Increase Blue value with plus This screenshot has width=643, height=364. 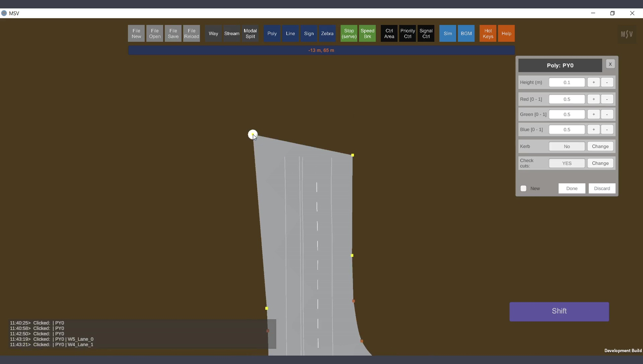point(593,129)
